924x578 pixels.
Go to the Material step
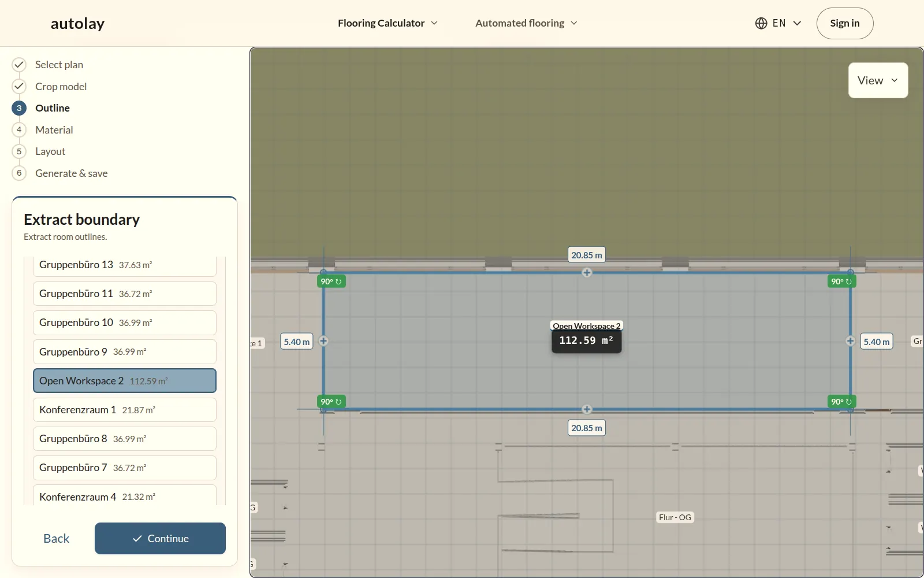(54, 130)
